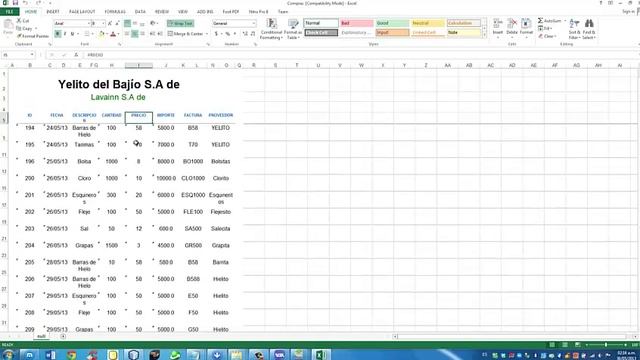This screenshot has height=360, width=640.
Task: Activate the Format Painter brush
Action: pyautogui.click(x=33, y=36)
